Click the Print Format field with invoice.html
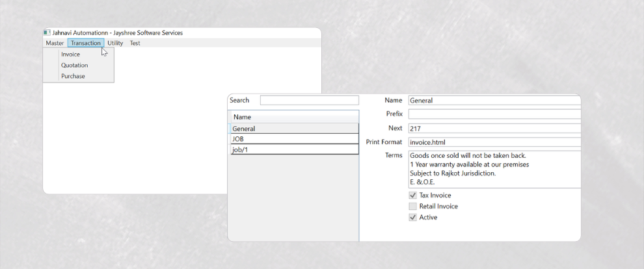The image size is (644, 269). 494,142
